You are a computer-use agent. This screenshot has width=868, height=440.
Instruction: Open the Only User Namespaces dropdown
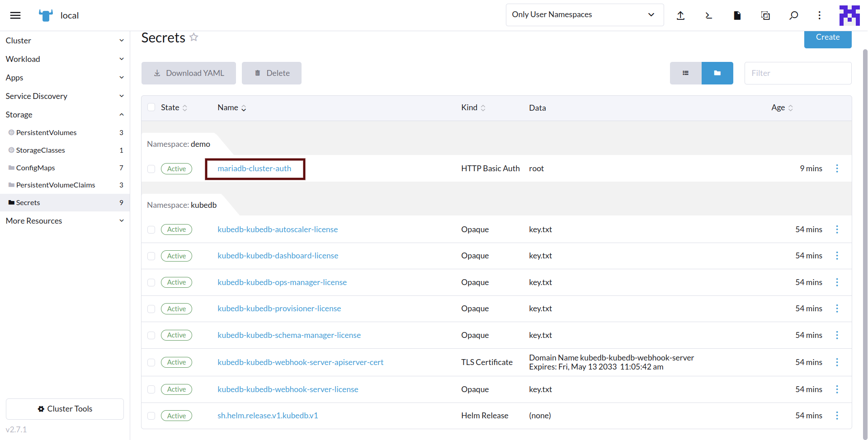(x=584, y=15)
